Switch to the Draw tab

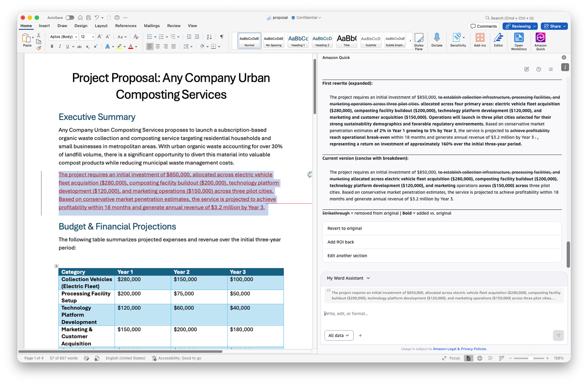[x=62, y=26]
